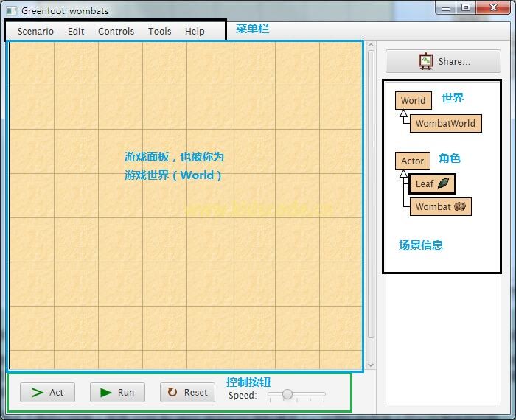This screenshot has height=420, width=516.
Task: Open the Scenario menu
Action: point(35,31)
